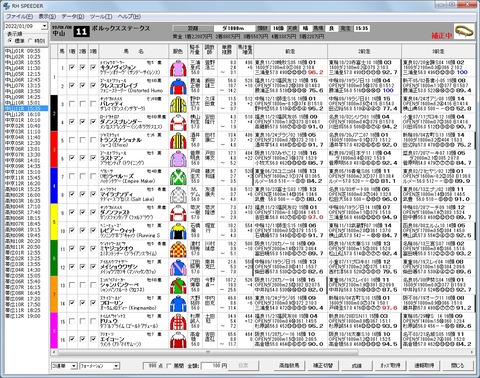Click the solid blue jockey silk for horse 14
The image size is (480, 378).
tap(178, 303)
